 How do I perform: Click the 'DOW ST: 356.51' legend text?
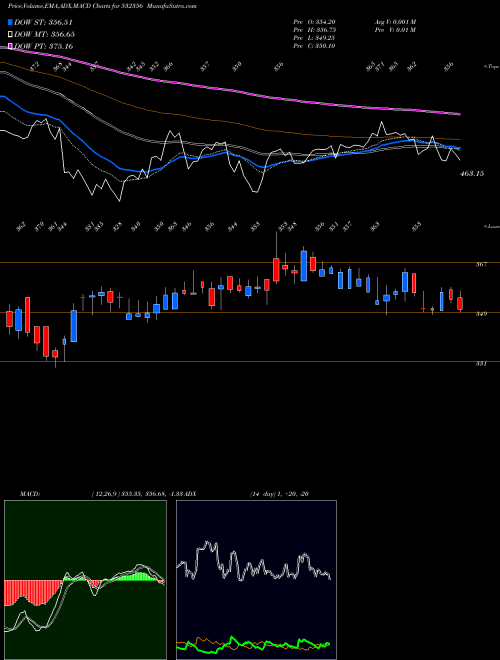coord(43,22)
